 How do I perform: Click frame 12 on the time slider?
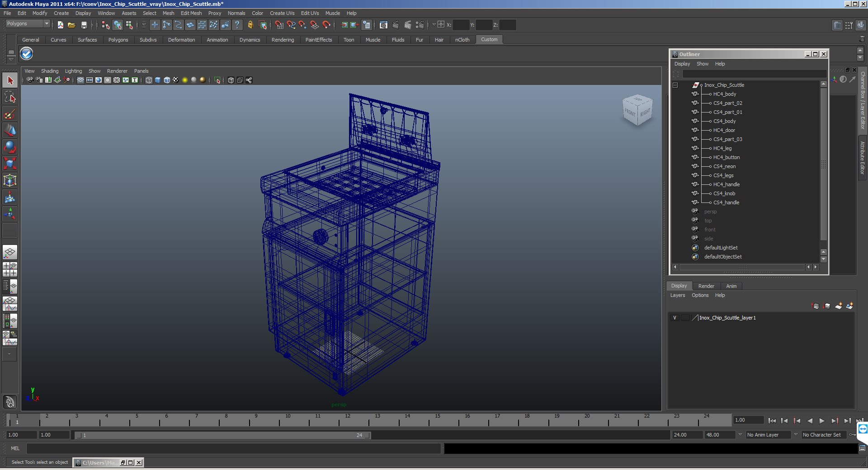click(x=347, y=421)
